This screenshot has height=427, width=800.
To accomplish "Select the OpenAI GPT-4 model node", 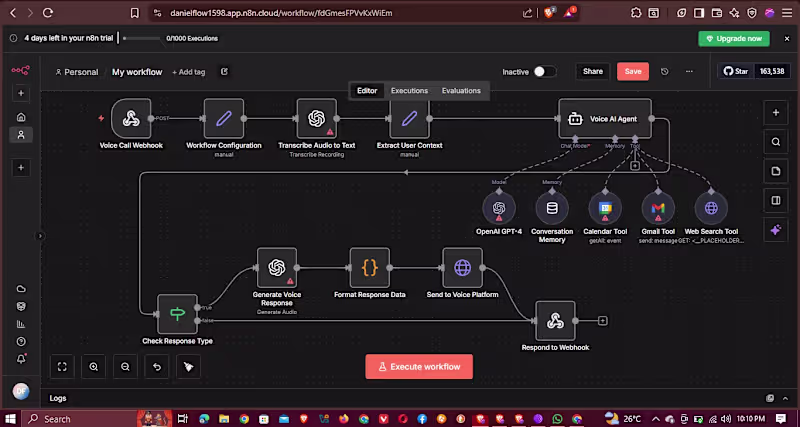I will click(499, 208).
